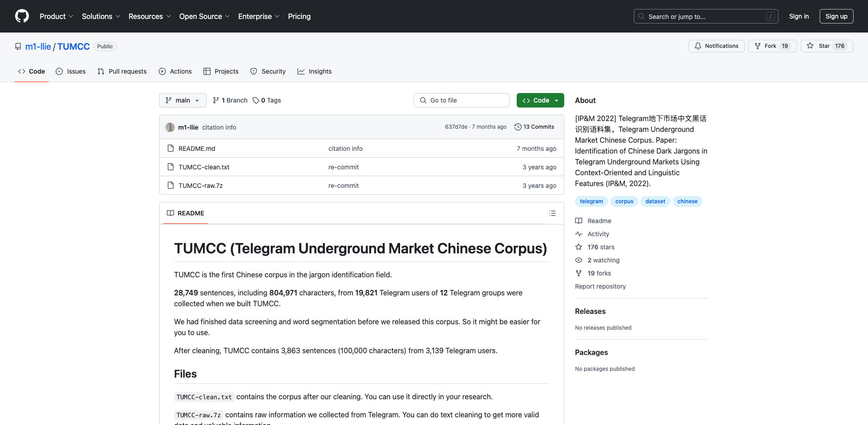Click the Releases heading link
The image size is (868, 425).
click(x=590, y=311)
